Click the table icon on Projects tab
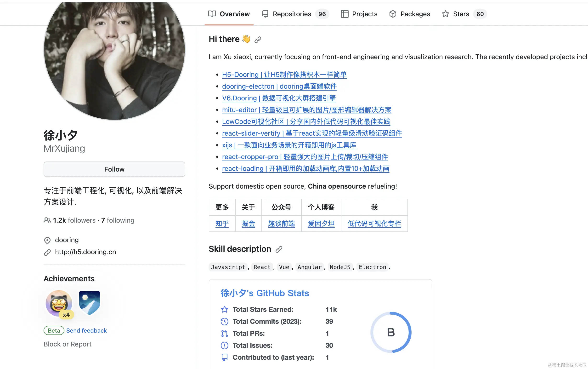588x369 pixels. [x=345, y=14]
